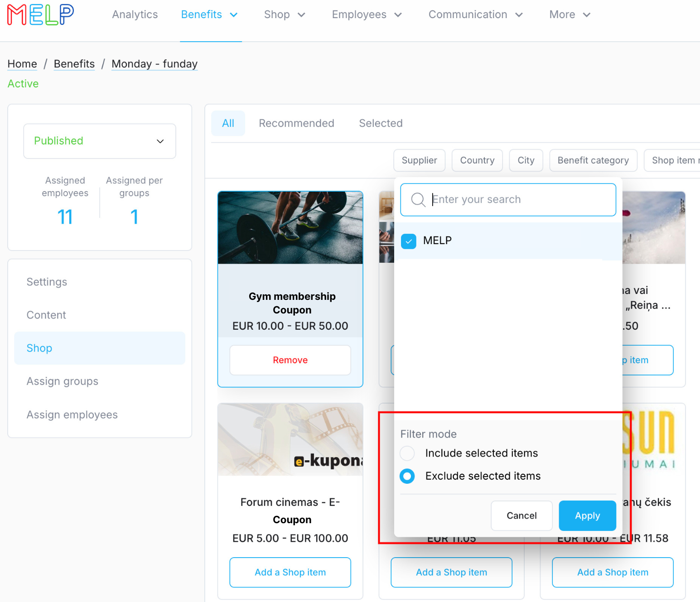Select Include selected items radio
The height and width of the screenshot is (602, 700).
(407, 453)
